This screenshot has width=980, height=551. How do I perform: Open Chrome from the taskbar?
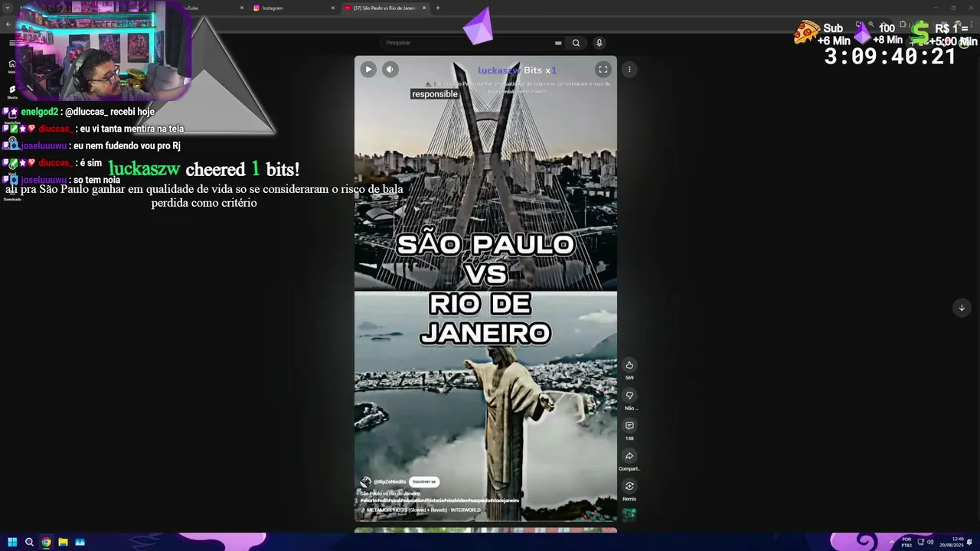(x=46, y=542)
